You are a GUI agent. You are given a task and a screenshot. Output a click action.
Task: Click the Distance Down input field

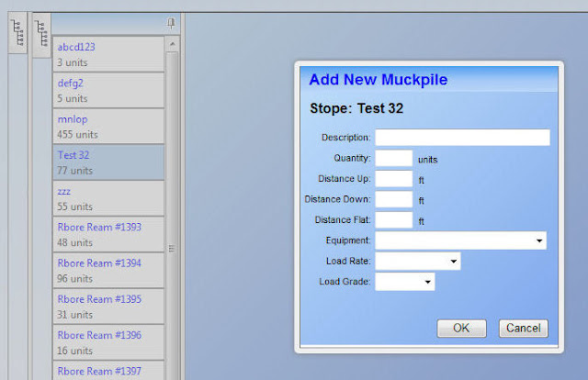pos(394,199)
